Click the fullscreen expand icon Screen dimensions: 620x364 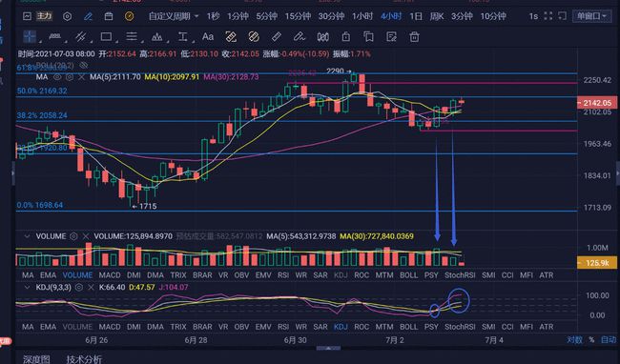point(548,16)
